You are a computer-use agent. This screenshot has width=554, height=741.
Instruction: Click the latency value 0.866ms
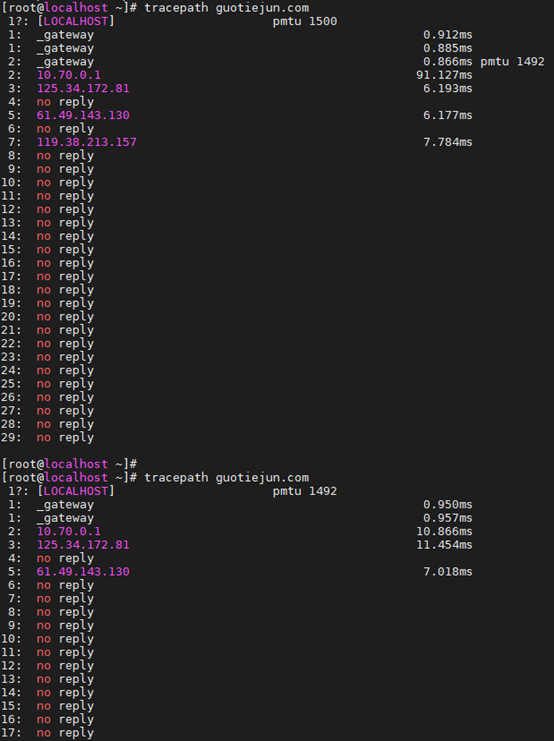[x=448, y=62]
